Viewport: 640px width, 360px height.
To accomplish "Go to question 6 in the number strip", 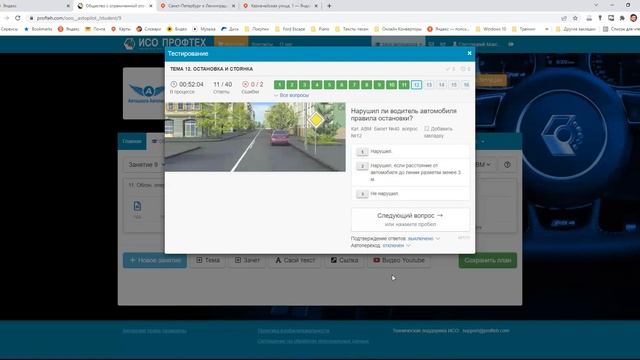I will 342,84.
